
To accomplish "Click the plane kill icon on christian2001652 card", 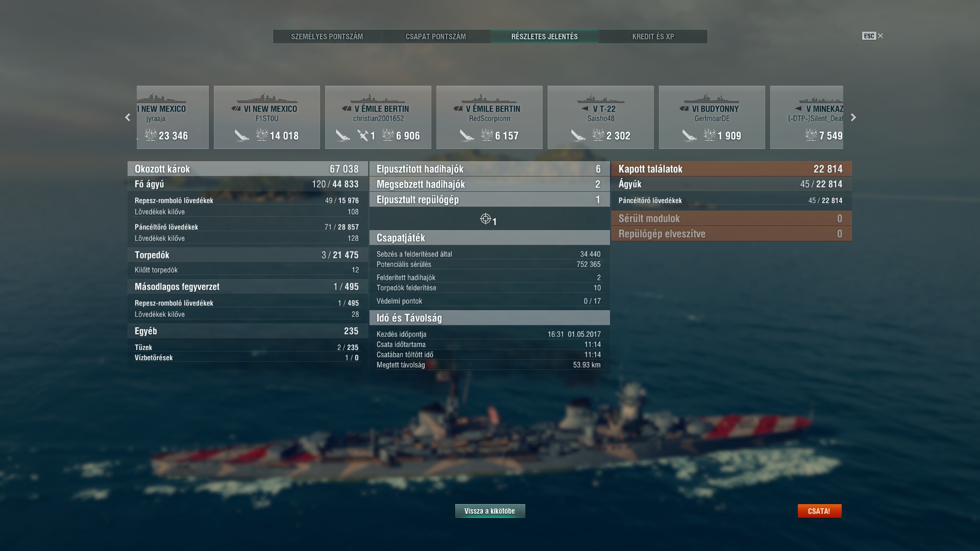I will 362,135.
